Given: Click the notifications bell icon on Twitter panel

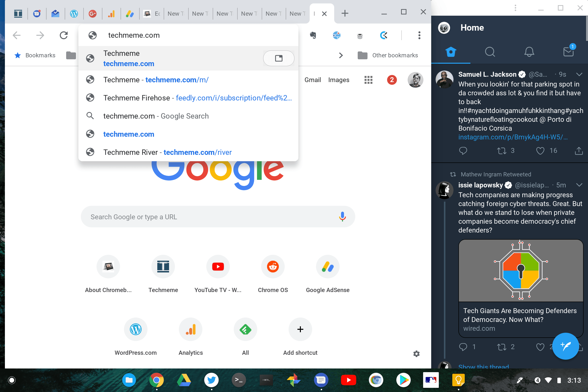Looking at the screenshot, I should [528, 52].
